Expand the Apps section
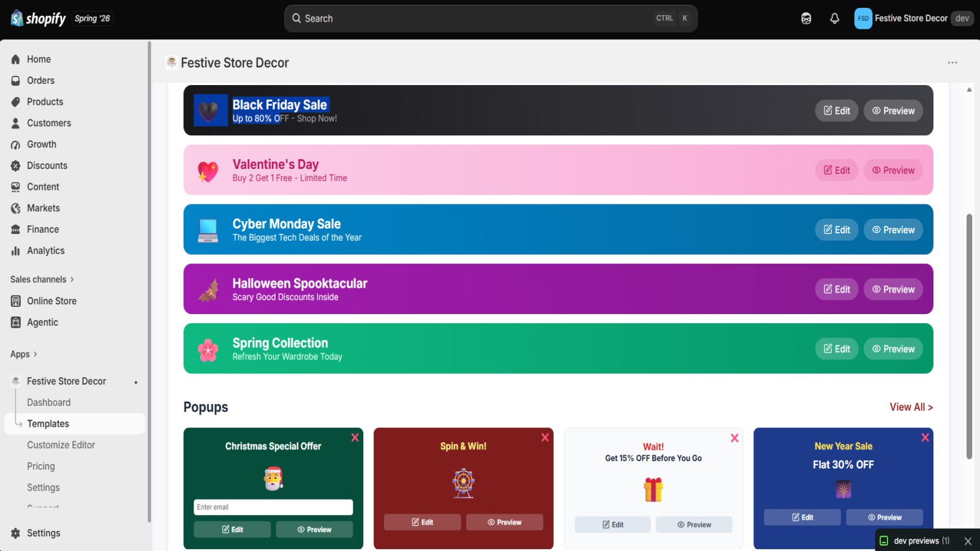 click(23, 354)
